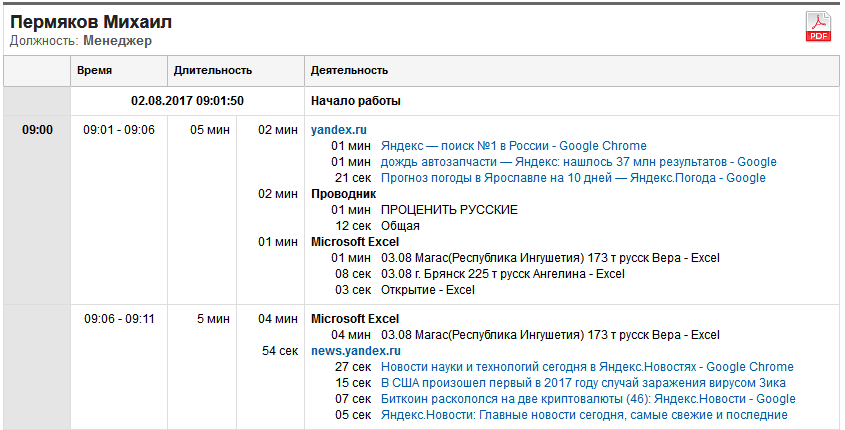Open 'Яндекс — поиск №1 в России' link

coord(513,146)
